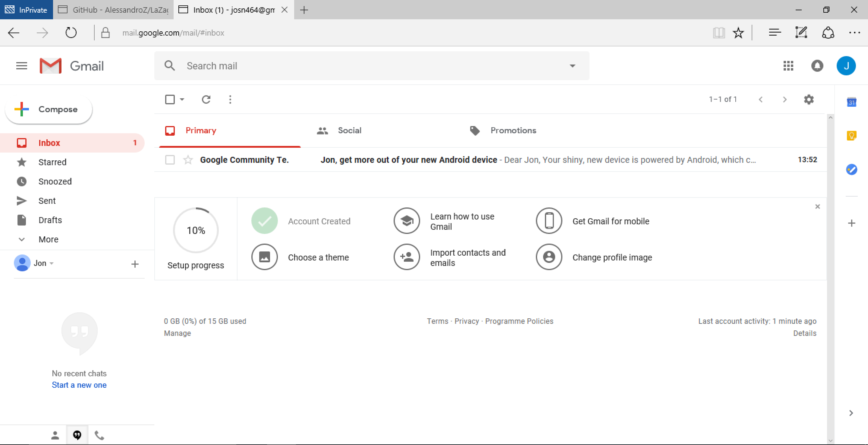Click the More options three-dot icon

(230, 99)
